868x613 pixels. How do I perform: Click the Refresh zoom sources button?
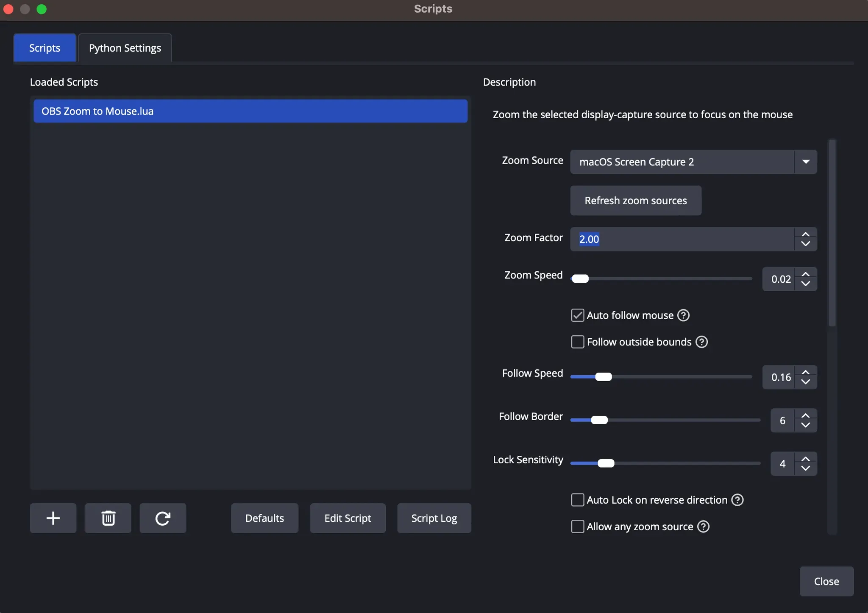636,201
